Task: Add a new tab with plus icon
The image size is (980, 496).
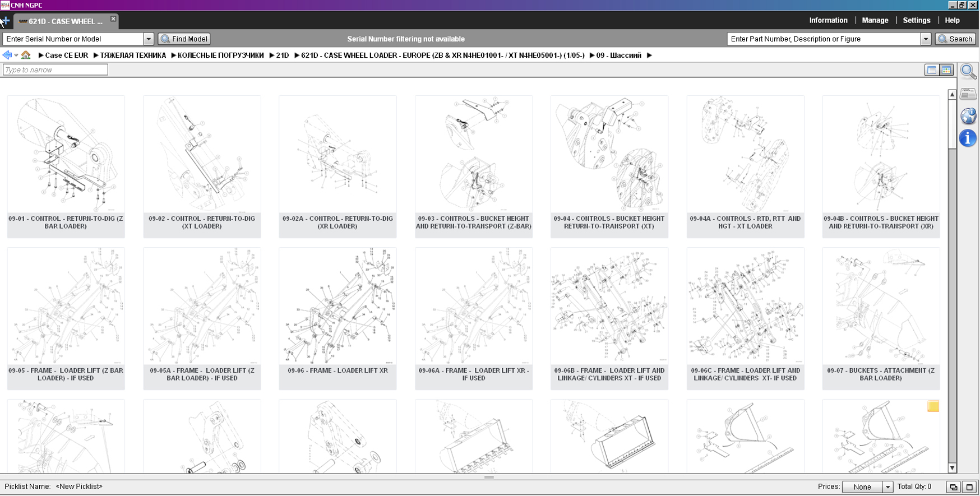Action: pyautogui.click(x=6, y=21)
